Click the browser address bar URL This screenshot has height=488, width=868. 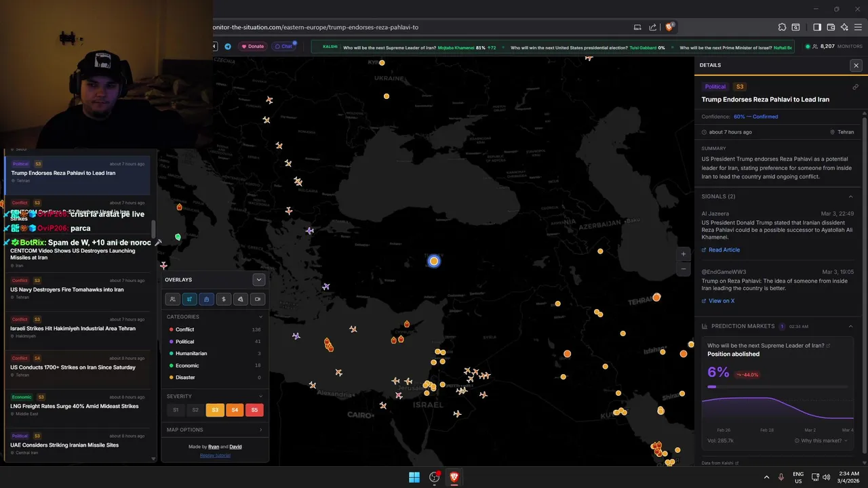click(x=315, y=27)
